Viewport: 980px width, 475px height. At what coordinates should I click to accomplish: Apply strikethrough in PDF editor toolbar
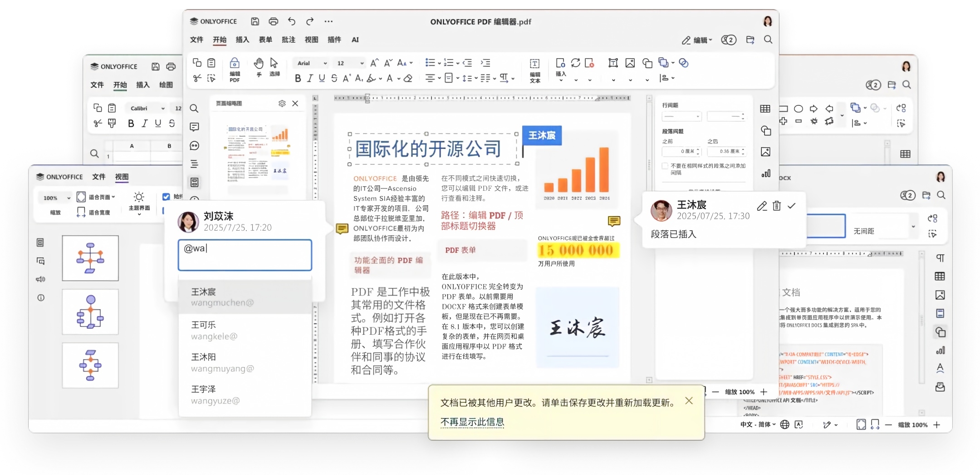334,79
